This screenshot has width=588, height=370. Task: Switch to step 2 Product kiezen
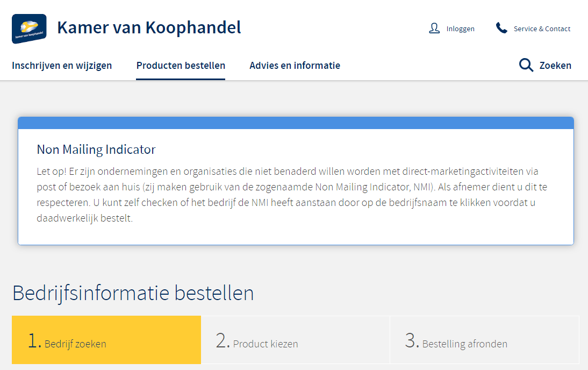click(295, 340)
